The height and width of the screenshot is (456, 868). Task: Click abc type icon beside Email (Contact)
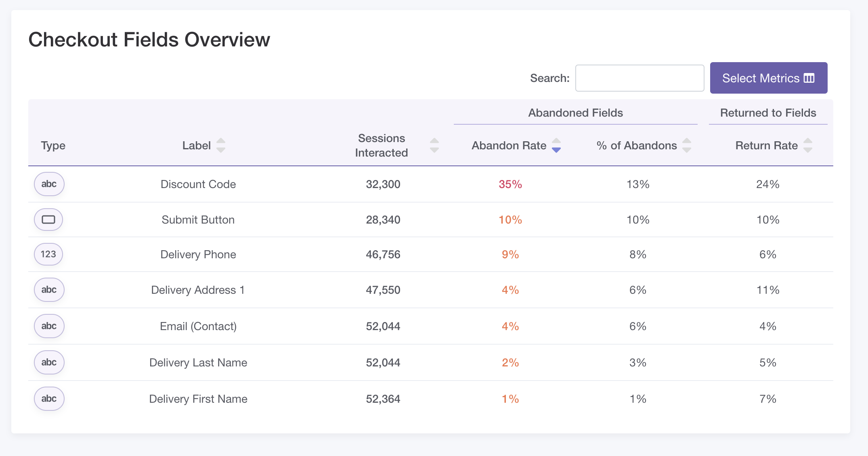pyautogui.click(x=49, y=326)
